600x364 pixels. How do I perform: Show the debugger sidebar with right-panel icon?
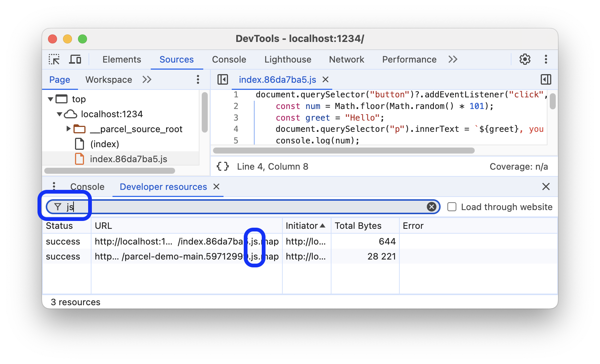coord(546,79)
